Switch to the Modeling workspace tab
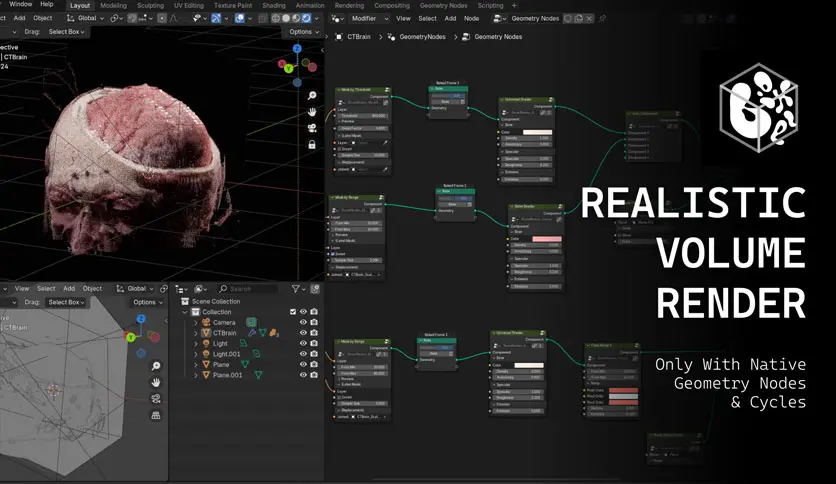The height and width of the screenshot is (484, 836). pyautogui.click(x=114, y=5)
